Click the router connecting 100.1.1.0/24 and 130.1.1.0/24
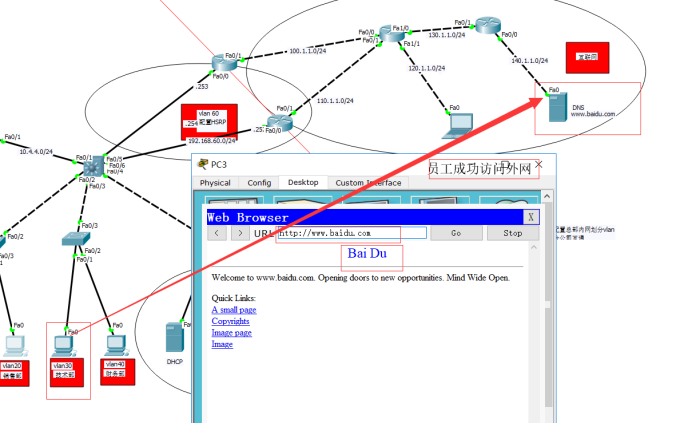Image resolution: width=693 pixels, height=423 pixels. point(392,34)
